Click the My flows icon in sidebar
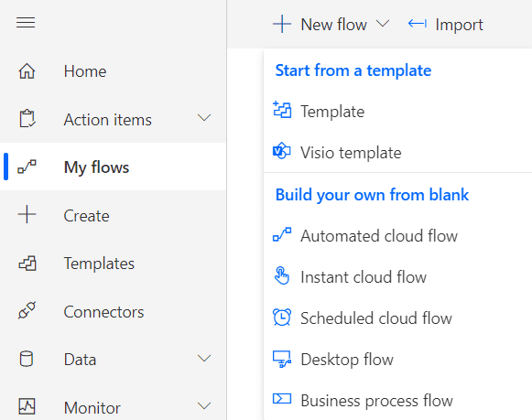The width and height of the screenshot is (532, 420). coord(27,167)
